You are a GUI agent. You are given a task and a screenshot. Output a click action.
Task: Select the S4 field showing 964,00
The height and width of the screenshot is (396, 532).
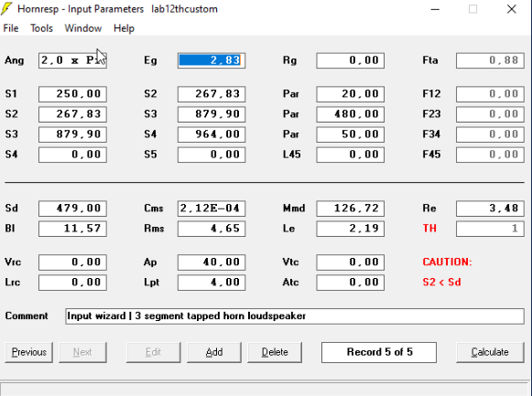[x=212, y=134]
